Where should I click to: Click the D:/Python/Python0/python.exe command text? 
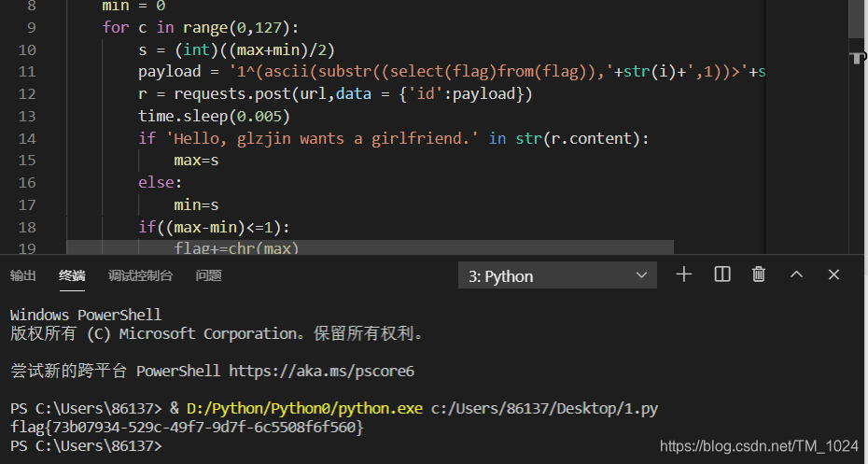(x=304, y=409)
